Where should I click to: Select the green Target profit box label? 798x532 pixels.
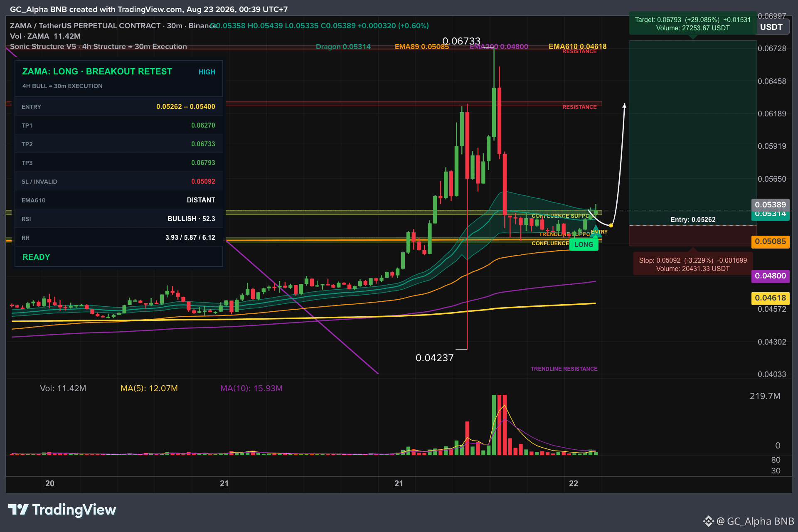pos(692,24)
